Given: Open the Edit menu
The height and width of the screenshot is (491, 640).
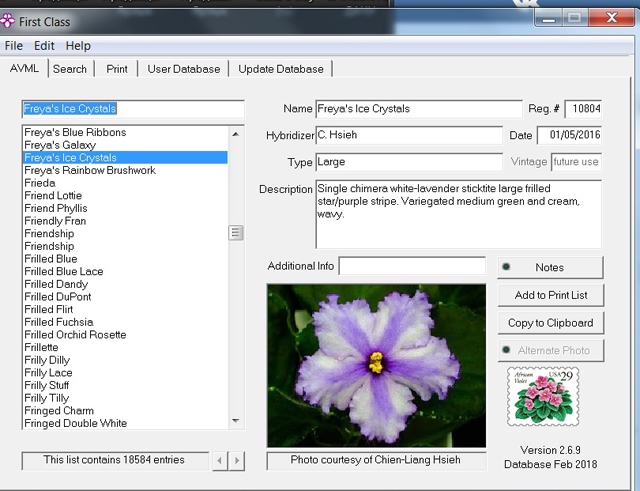Looking at the screenshot, I should pos(44,46).
